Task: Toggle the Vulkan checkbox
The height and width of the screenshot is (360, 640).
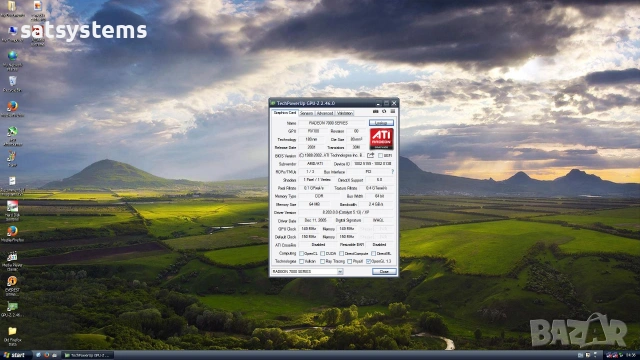Action: click(302, 261)
